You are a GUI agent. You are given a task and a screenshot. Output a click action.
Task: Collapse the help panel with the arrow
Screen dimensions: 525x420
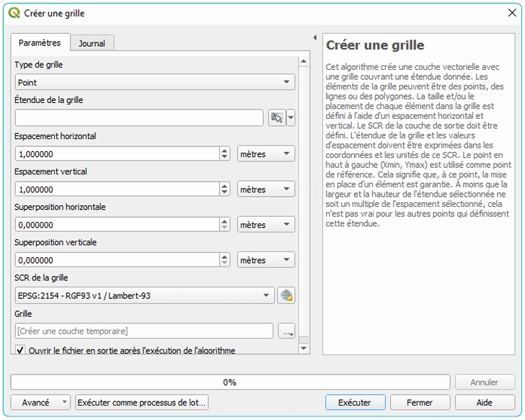coord(314,37)
